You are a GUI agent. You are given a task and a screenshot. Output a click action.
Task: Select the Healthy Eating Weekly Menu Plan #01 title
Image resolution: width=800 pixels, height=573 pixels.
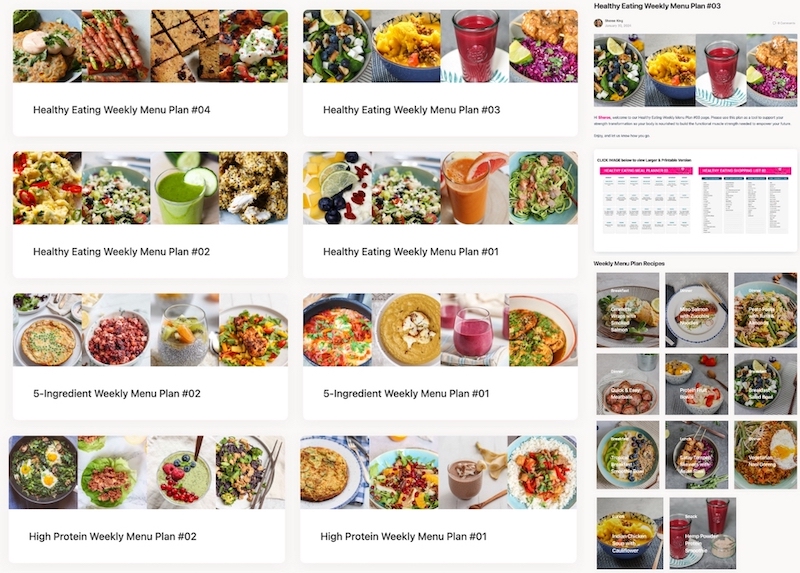pyautogui.click(x=411, y=252)
